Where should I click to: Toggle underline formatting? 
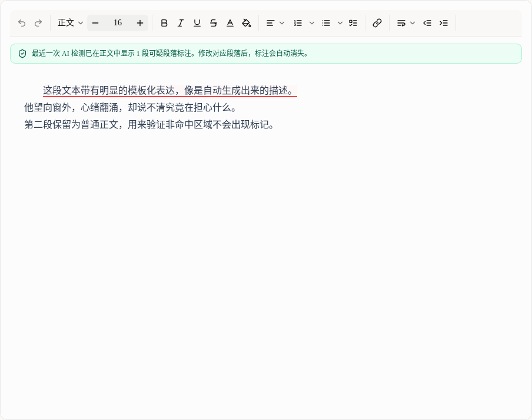[x=197, y=23]
